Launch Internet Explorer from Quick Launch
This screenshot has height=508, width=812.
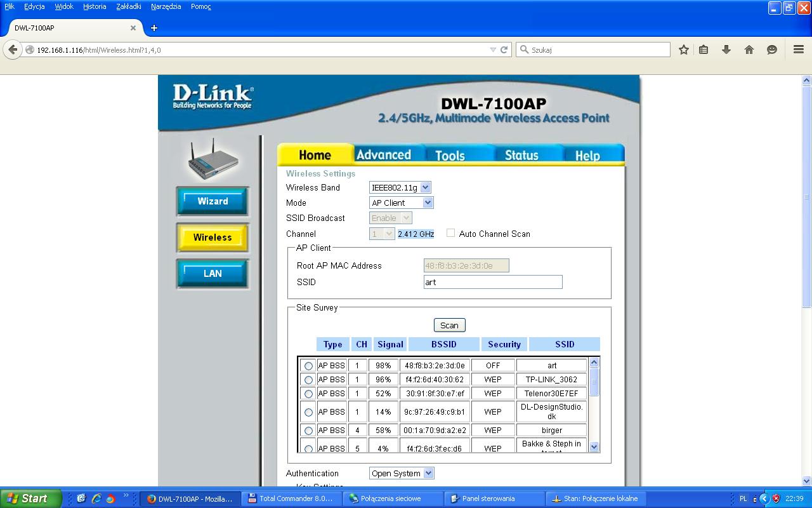[x=96, y=498]
